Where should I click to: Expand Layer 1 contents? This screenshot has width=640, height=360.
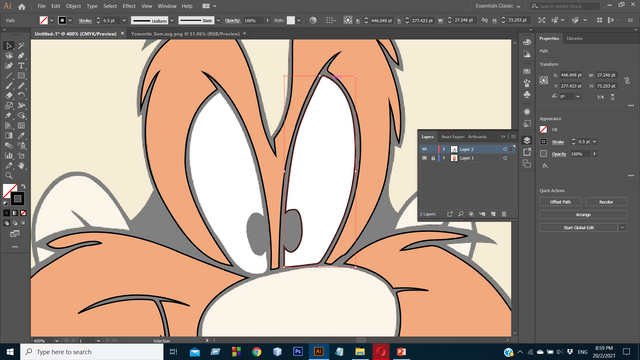[x=444, y=158]
